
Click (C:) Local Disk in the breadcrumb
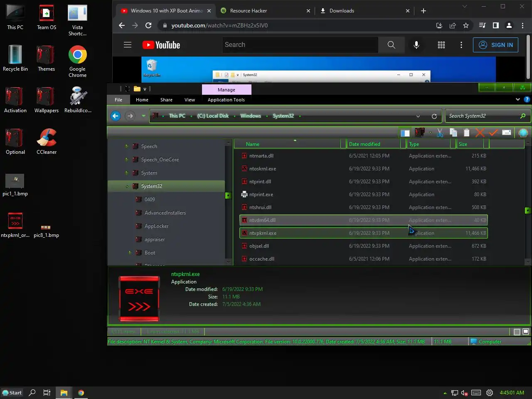213,116
